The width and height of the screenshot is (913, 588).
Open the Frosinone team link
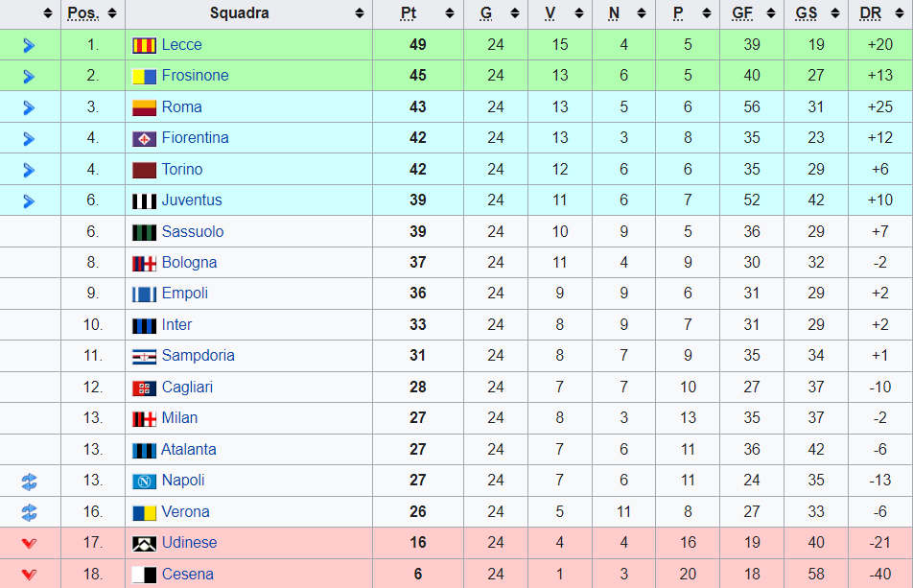tap(195, 76)
